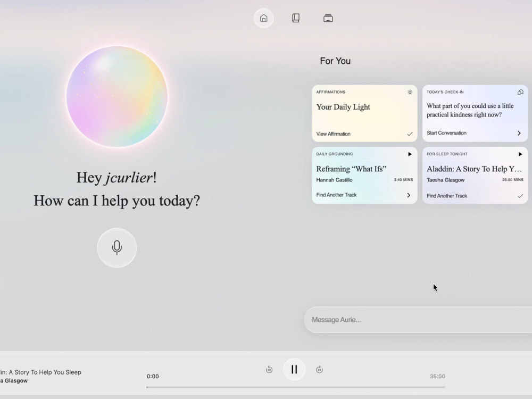Click the sun icon on Affirmations card

click(x=410, y=92)
